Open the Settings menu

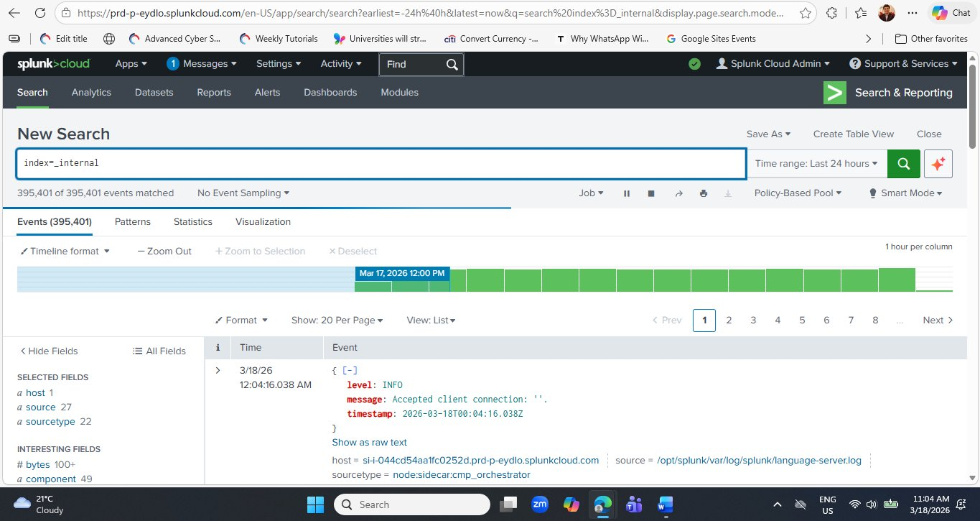point(278,63)
